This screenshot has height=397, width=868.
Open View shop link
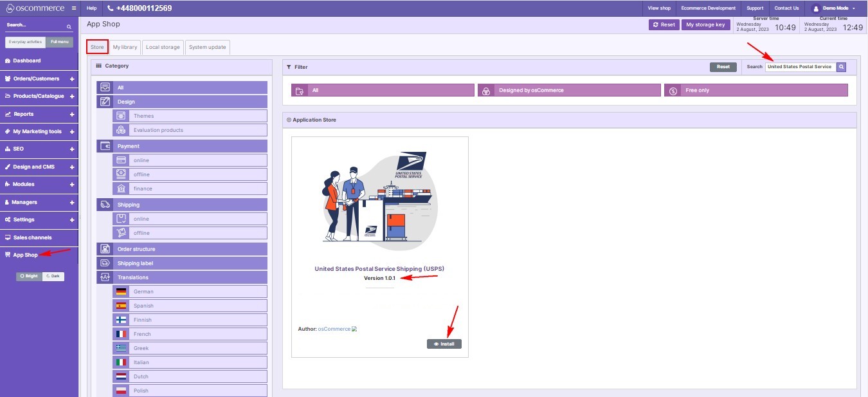(x=659, y=8)
